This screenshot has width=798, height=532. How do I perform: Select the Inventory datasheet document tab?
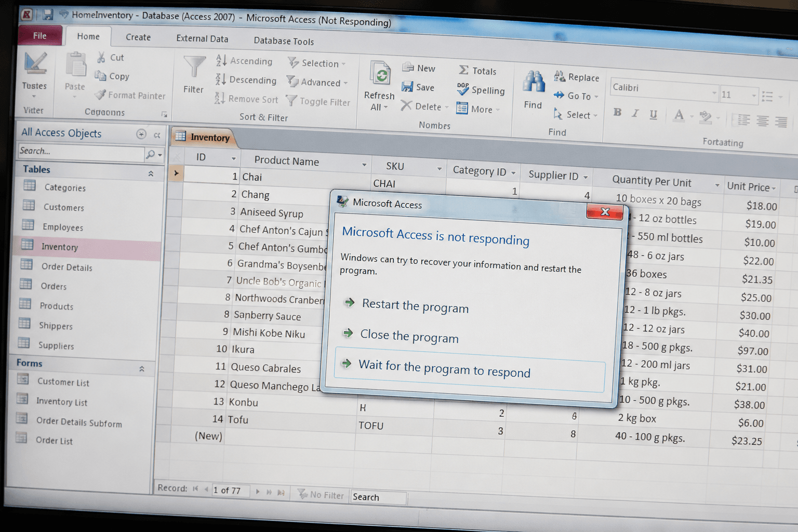(204, 137)
